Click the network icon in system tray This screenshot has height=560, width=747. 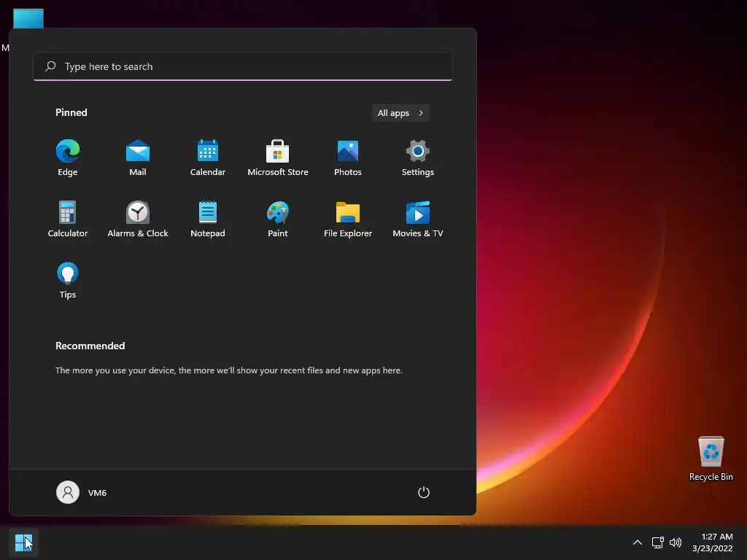click(658, 542)
